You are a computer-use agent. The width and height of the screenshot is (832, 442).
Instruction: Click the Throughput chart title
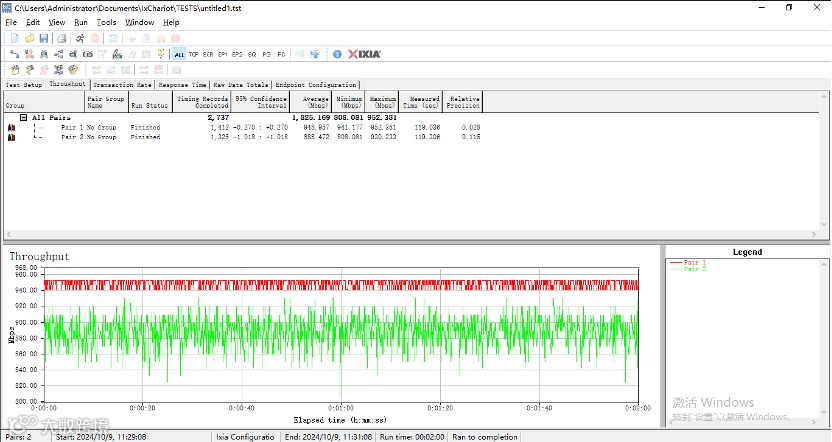click(x=39, y=256)
